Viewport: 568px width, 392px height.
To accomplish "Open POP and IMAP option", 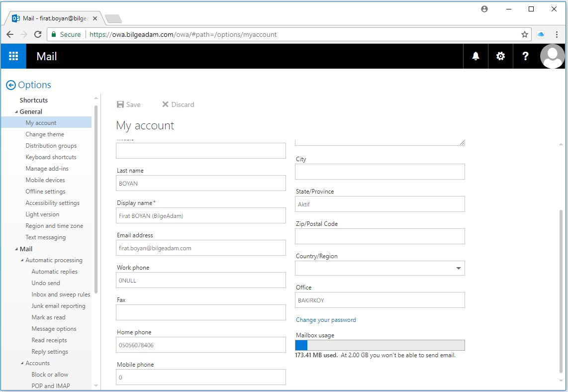I will 50,386.
